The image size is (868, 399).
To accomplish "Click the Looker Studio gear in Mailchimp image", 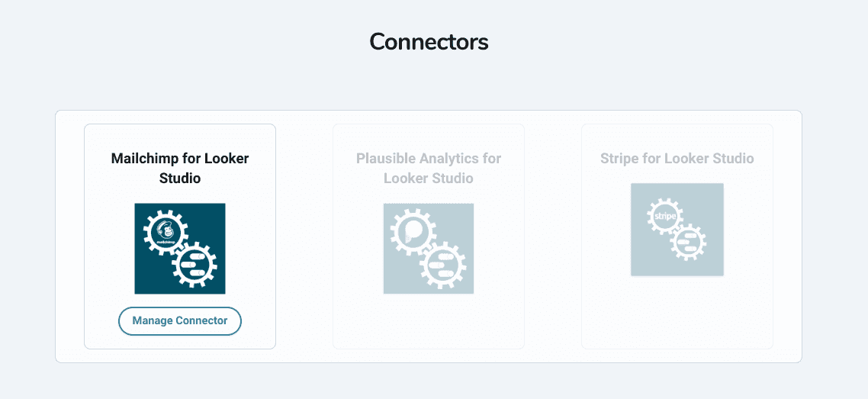I will coord(194,265).
